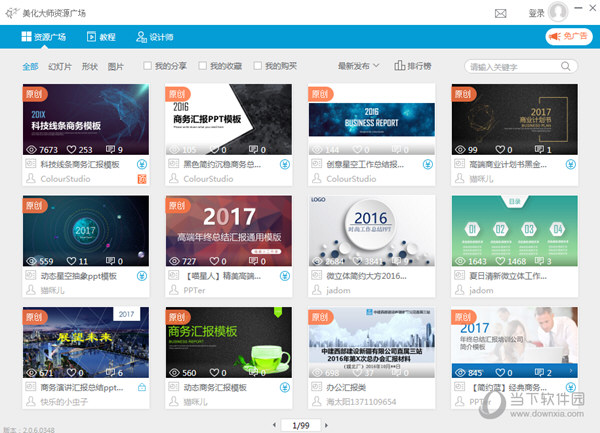The image size is (600, 433).
Task: Click the title 动态商务汇报模板
Action: click(215, 387)
